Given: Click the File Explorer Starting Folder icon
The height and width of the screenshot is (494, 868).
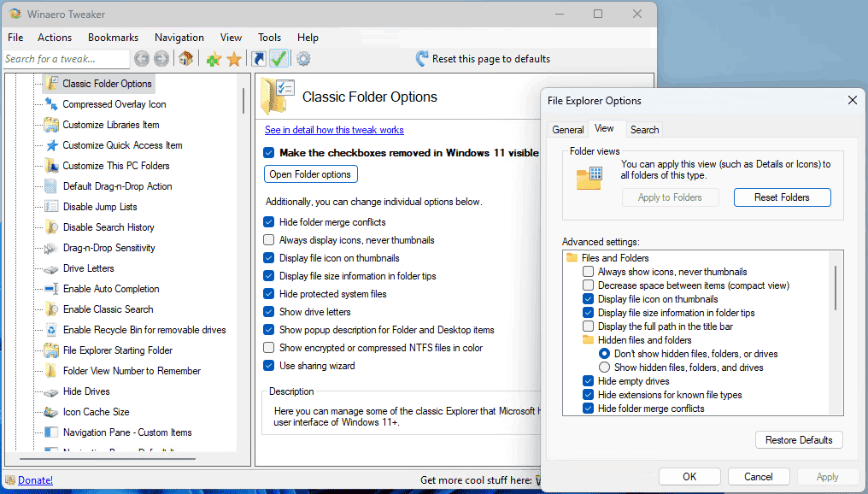Looking at the screenshot, I should point(51,350).
